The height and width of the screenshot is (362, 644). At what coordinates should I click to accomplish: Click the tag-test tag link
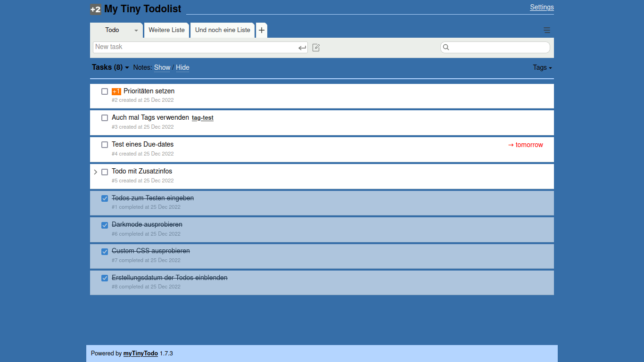(203, 118)
